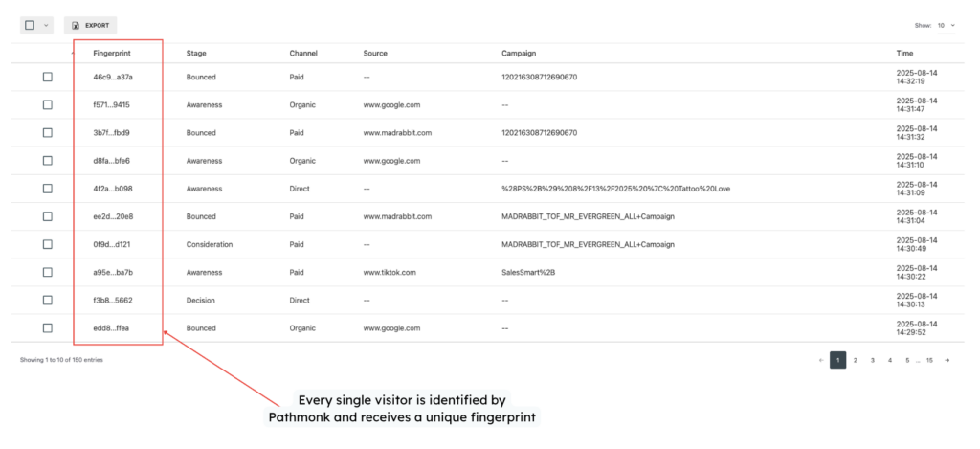This screenshot has height=449, width=980.
Task: Click the next page arrow in pagination
Action: 947,360
